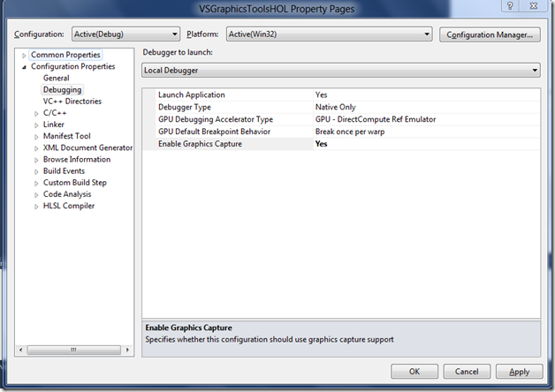The width and height of the screenshot is (555, 392).
Task: Click the tree scrollbar right arrow
Action: point(127,350)
